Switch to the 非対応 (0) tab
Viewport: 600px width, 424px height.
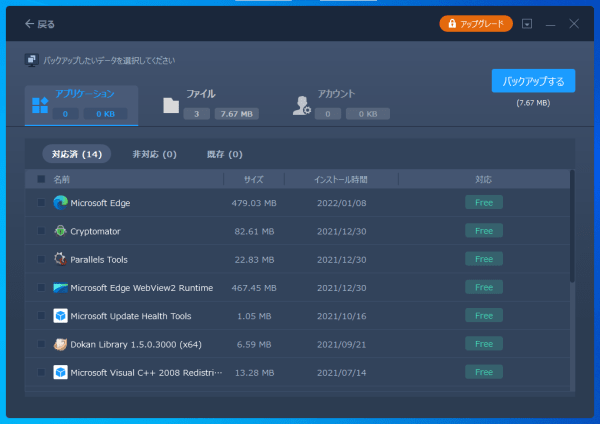[155, 154]
